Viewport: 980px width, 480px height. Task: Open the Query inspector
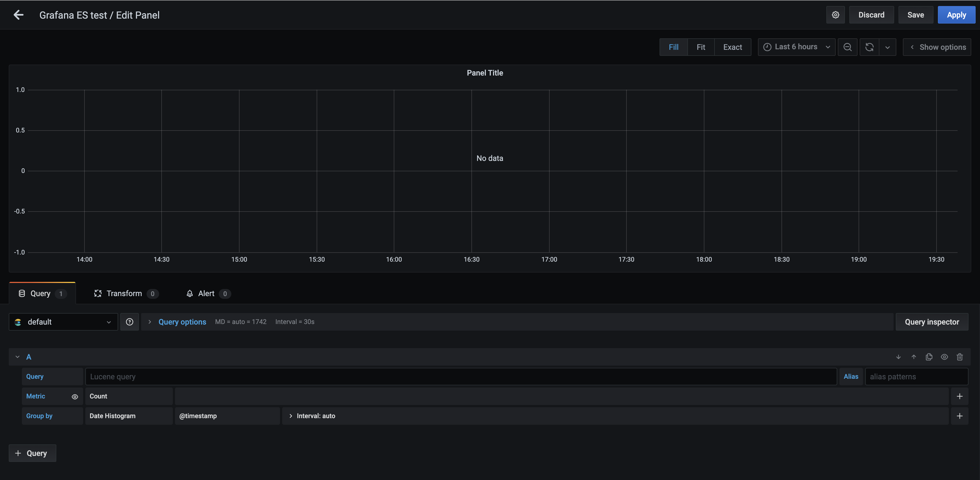pyautogui.click(x=932, y=322)
